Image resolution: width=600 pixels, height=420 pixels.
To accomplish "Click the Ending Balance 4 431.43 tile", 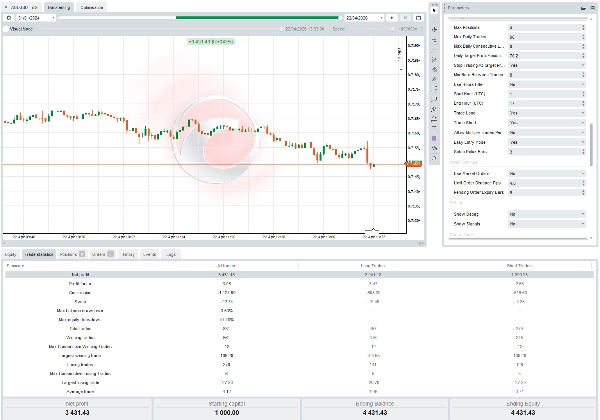I will 375,409.
